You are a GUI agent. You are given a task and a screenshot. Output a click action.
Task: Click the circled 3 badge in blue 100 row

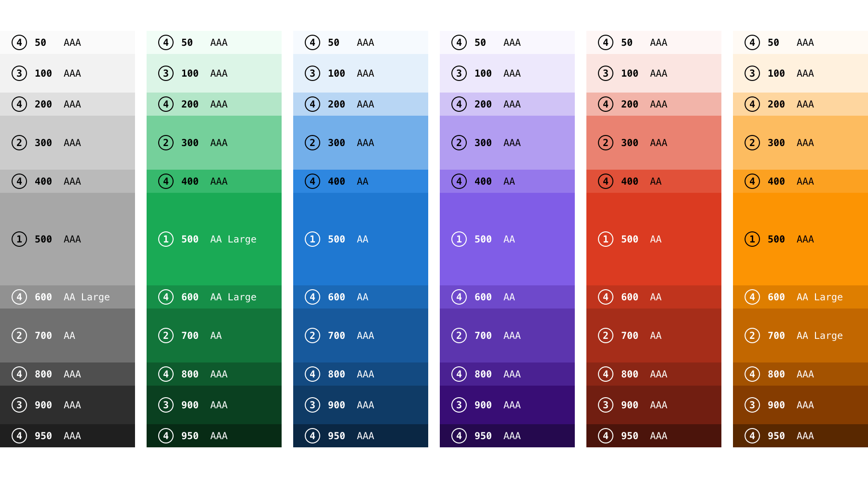pyautogui.click(x=312, y=73)
